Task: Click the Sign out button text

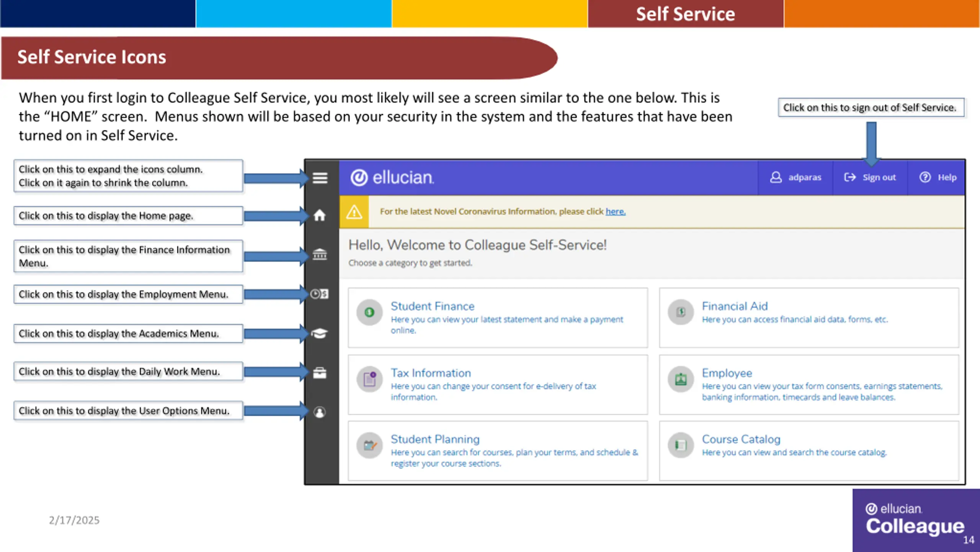Action: (x=879, y=177)
